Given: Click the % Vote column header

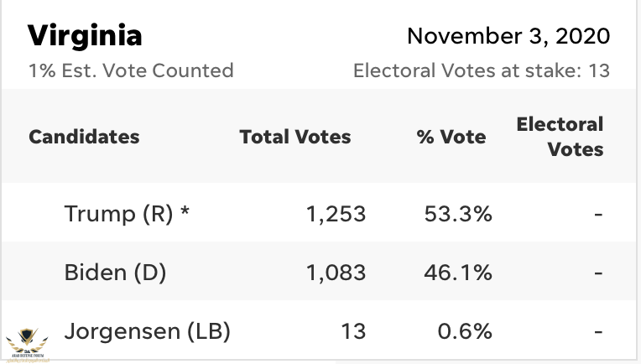Looking at the screenshot, I should [451, 137].
